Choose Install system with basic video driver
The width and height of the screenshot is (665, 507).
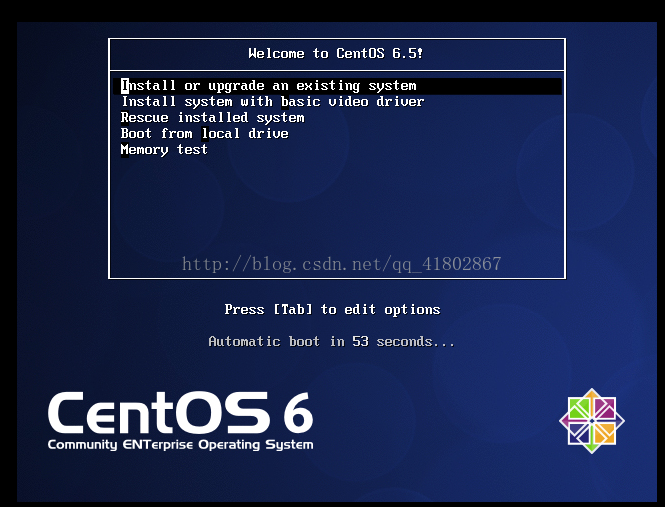point(272,102)
